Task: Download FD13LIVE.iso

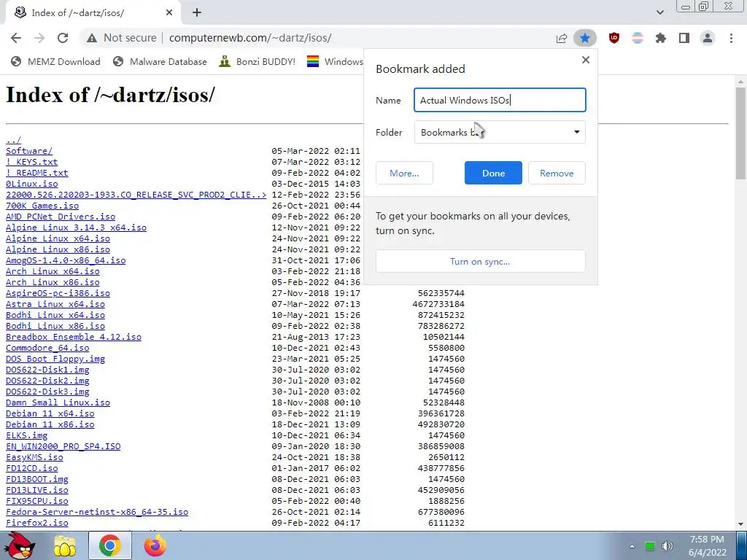Action: coord(37,491)
